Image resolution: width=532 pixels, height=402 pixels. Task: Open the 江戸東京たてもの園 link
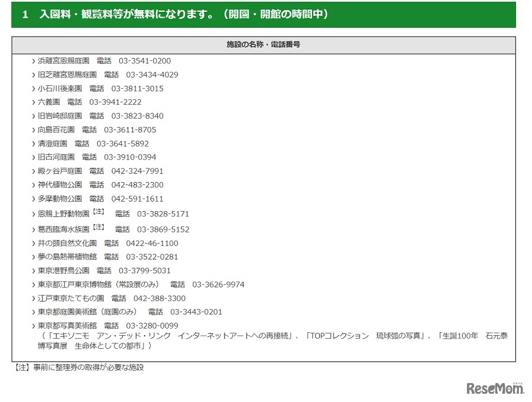point(65,298)
